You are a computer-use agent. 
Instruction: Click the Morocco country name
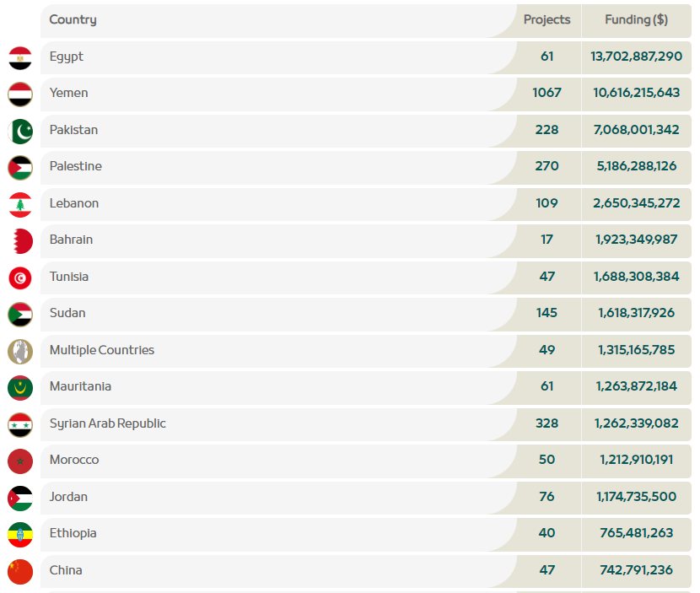click(x=74, y=461)
